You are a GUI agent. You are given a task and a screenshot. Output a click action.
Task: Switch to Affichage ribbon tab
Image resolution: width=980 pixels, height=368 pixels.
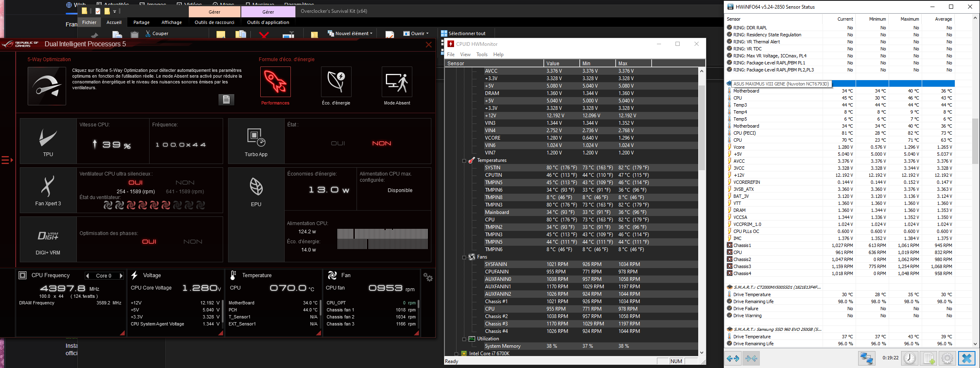coord(171,22)
